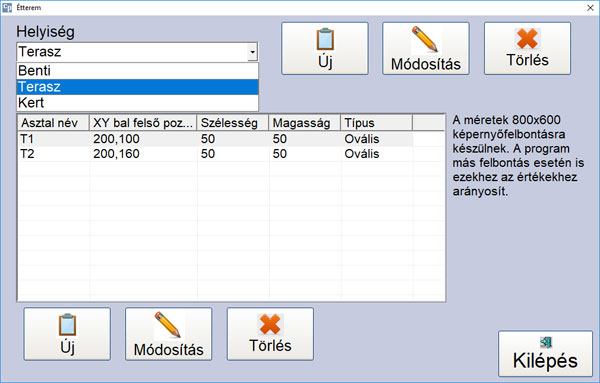This screenshot has height=383, width=600.
Task: Click the top Törlés room button
Action: point(527,49)
